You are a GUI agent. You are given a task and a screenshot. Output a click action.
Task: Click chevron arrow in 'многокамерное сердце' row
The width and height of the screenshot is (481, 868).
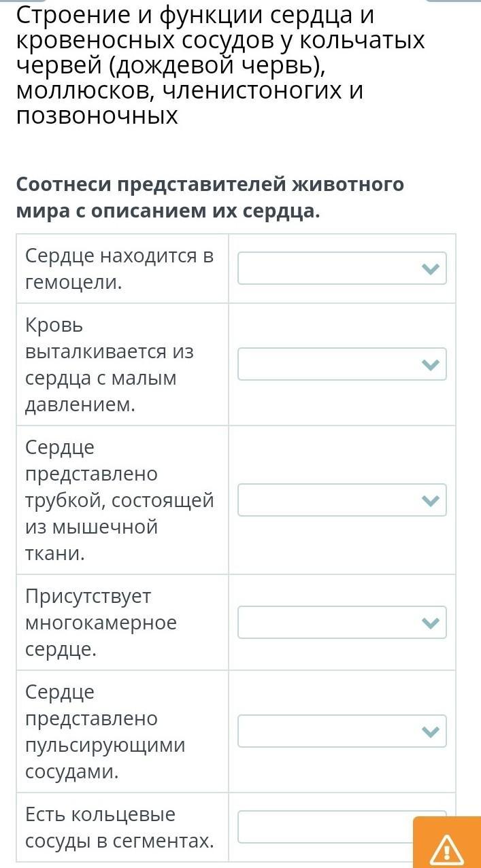pos(430,623)
